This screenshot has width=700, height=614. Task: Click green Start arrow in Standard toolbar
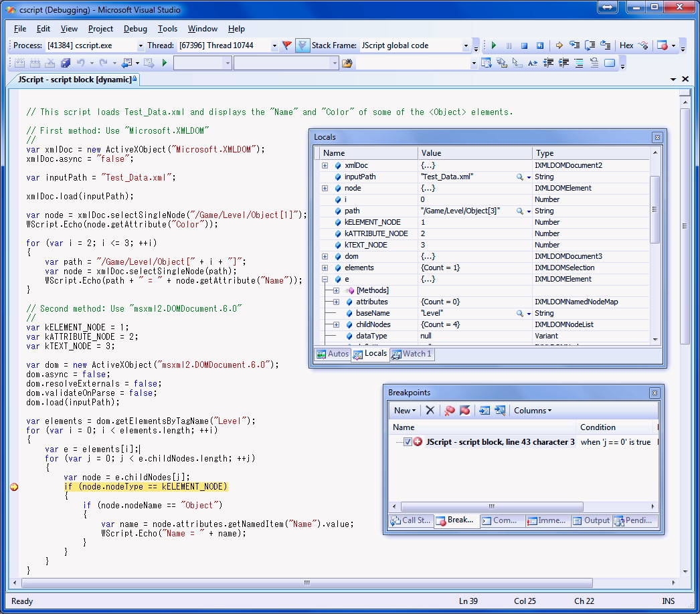click(164, 63)
